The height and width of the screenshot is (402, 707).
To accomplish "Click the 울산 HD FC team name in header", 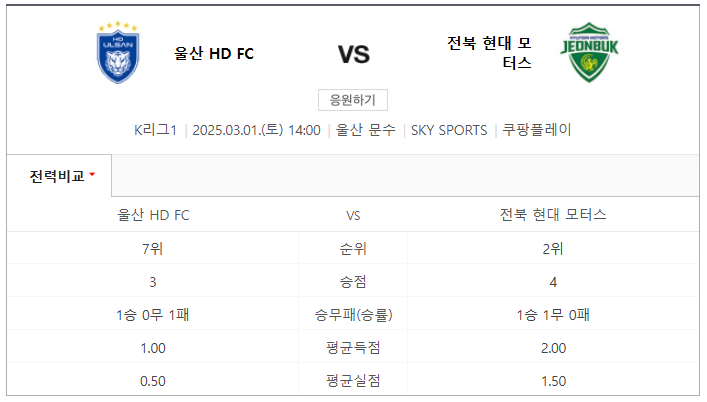I will 214,54.
